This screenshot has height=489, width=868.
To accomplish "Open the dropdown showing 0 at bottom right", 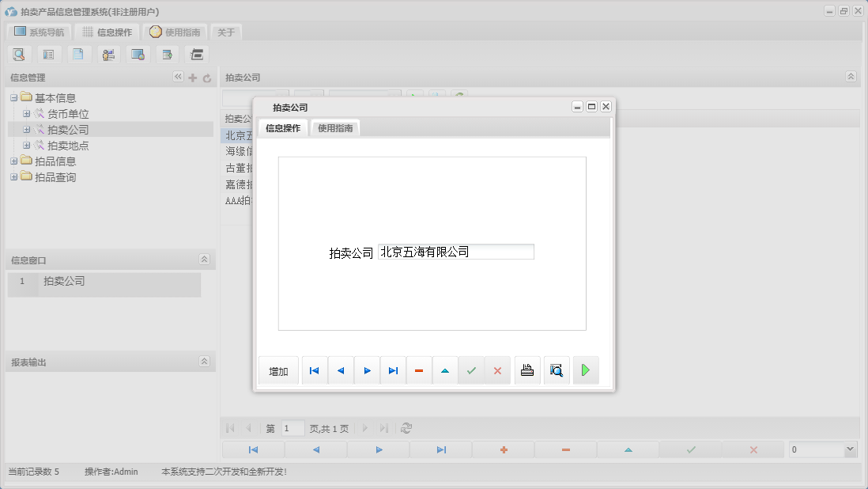I will (x=850, y=448).
